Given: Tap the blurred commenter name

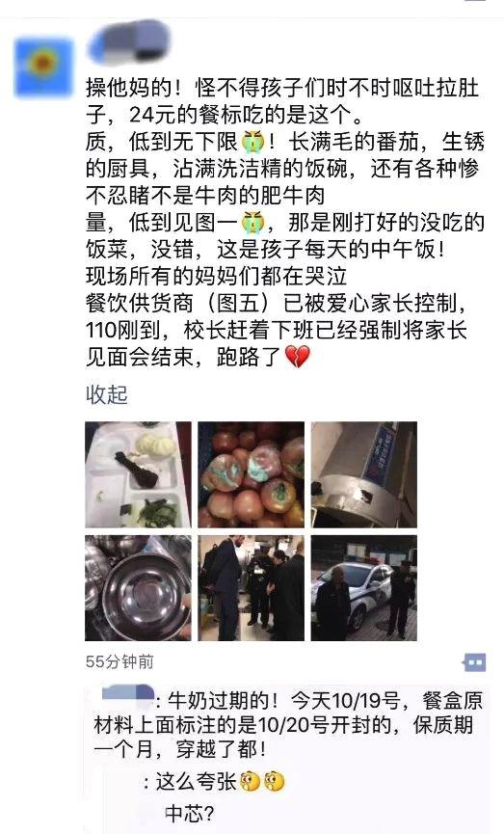Looking at the screenshot, I should point(127,697).
